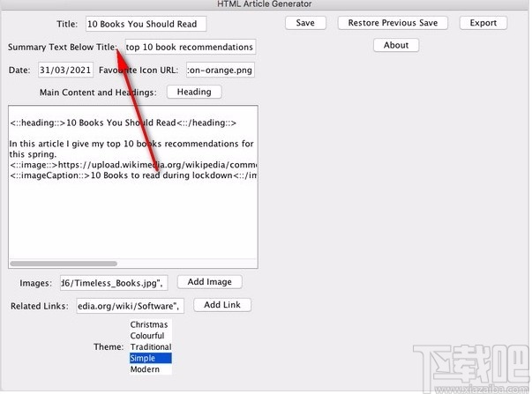Click Restore Previous Save button
Image resolution: width=532 pixels, height=394 pixels.
(x=393, y=23)
